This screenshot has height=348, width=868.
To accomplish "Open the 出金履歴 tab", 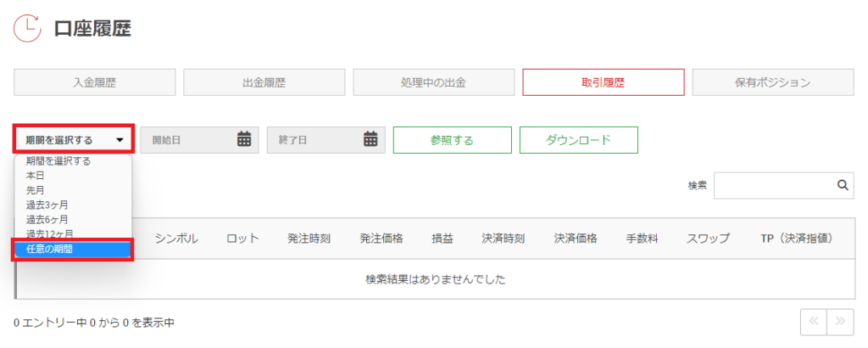I will pyautogui.click(x=264, y=82).
